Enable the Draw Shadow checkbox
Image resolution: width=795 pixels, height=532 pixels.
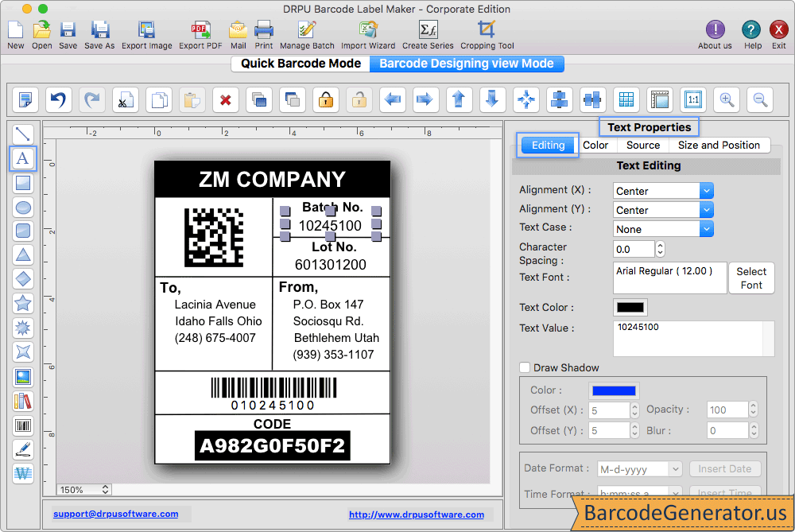click(x=525, y=367)
